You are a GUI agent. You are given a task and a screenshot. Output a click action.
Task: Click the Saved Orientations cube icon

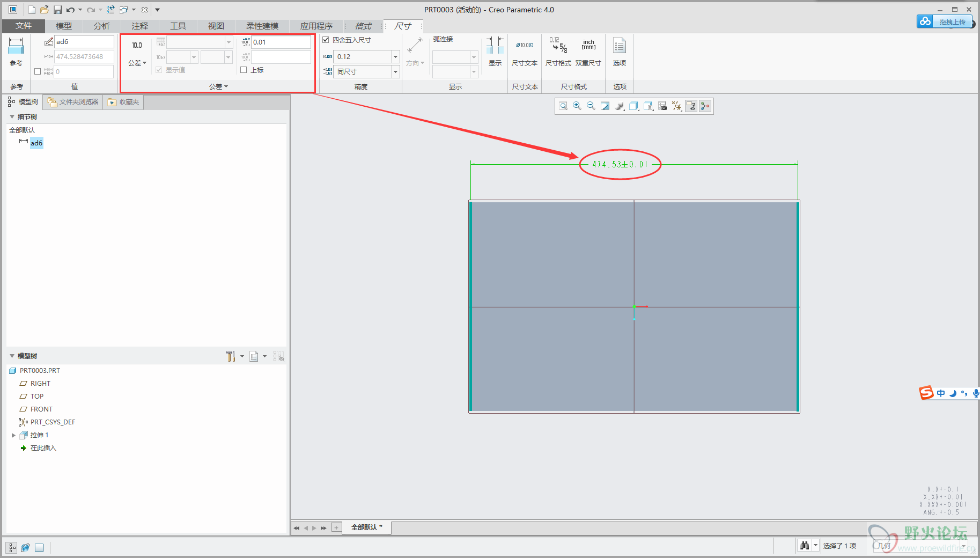pyautogui.click(x=633, y=106)
